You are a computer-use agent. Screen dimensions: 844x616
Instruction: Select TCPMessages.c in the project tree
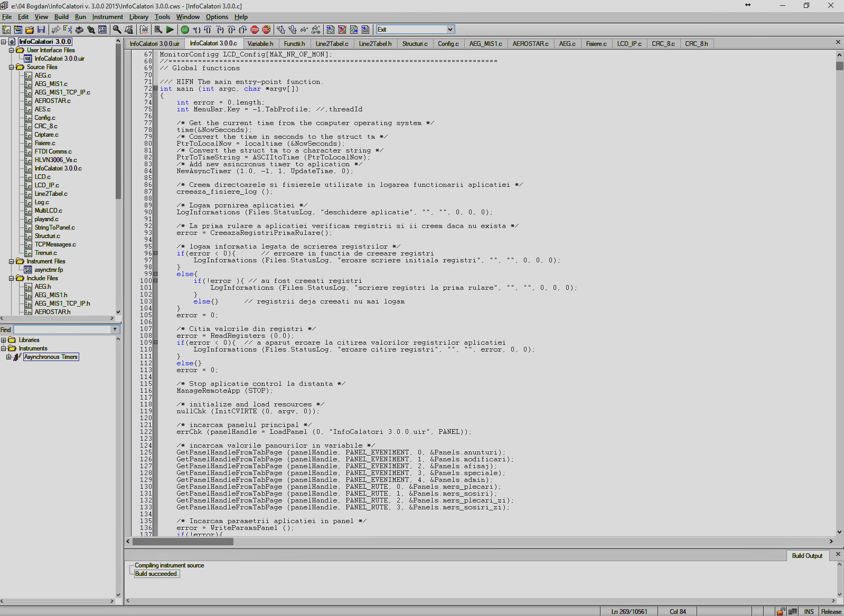coord(55,244)
